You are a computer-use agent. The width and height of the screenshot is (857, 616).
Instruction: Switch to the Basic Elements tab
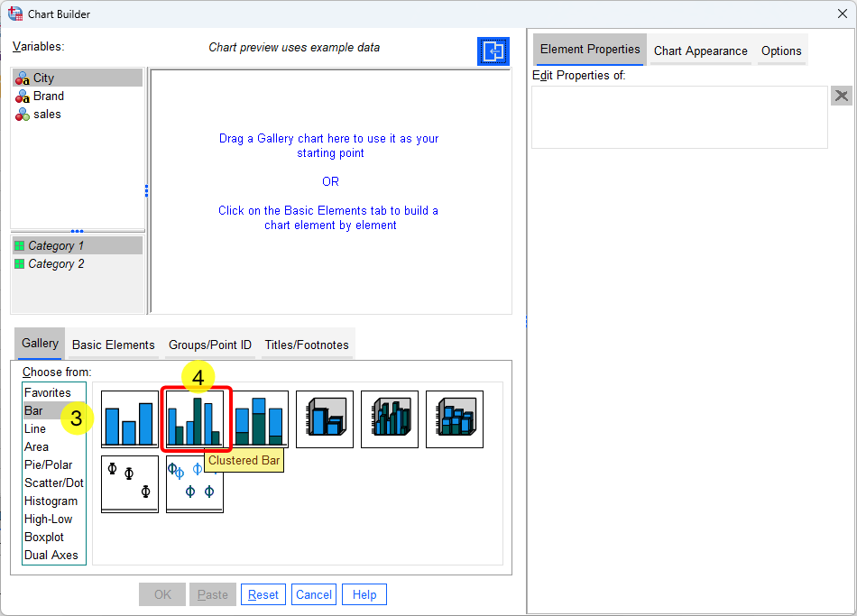point(113,344)
